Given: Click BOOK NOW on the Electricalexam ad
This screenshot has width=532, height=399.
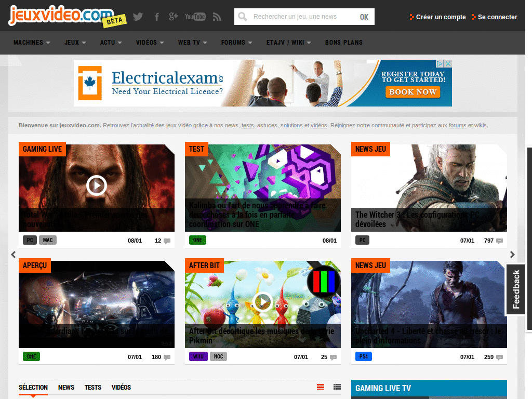Looking at the screenshot, I should coord(413,92).
